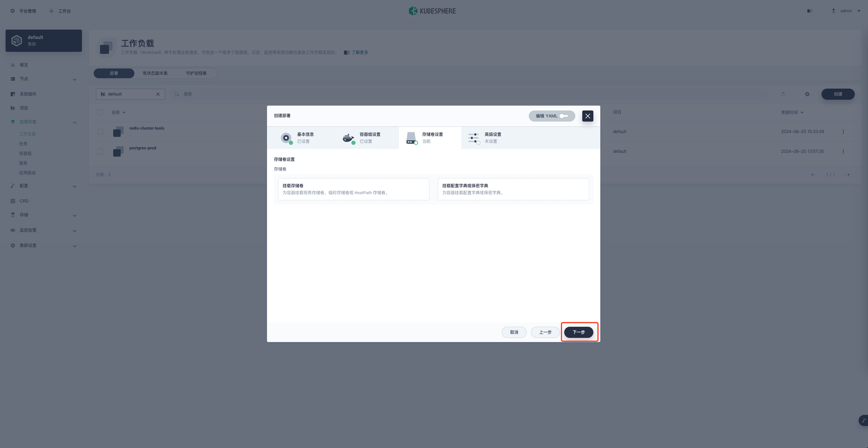Expand the 集群设置 cluster settings chevron
Viewport: 868px width, 448px height.
(x=74, y=246)
